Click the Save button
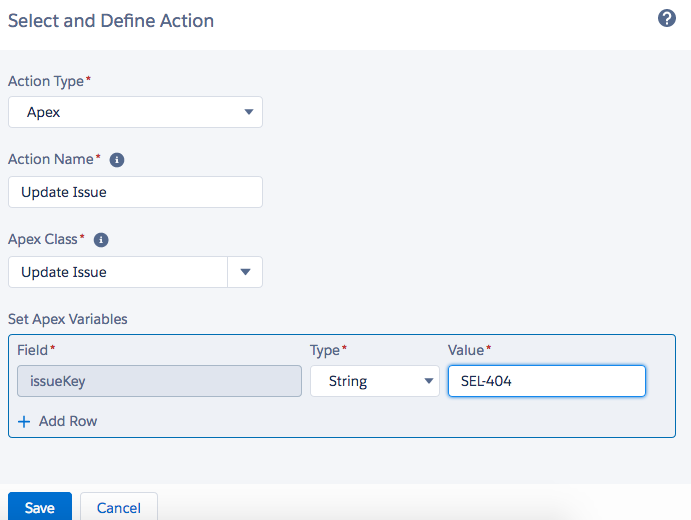Image resolution: width=691 pixels, height=520 pixels. (39, 507)
